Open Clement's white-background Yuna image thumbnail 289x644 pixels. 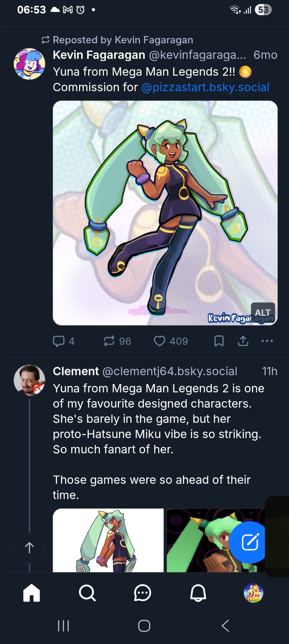click(108, 540)
